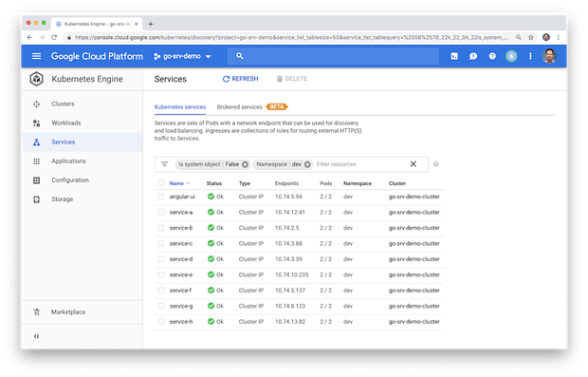Click the header search bar
Viewport: 588px width, 377px height.
click(x=333, y=56)
